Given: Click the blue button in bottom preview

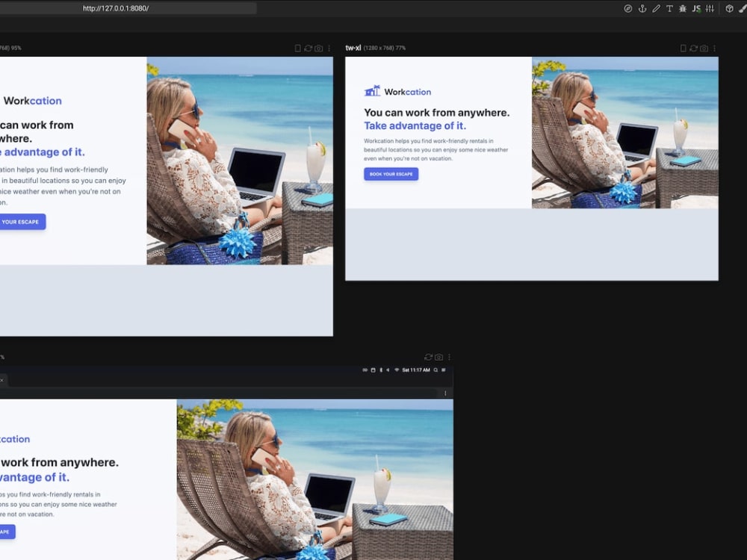Looking at the screenshot, I should pyautogui.click(x=7, y=532).
